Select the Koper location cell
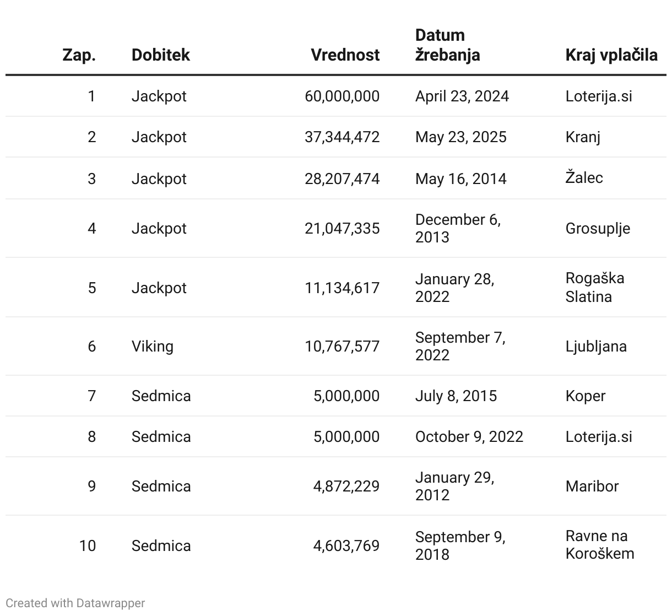 [x=585, y=396]
